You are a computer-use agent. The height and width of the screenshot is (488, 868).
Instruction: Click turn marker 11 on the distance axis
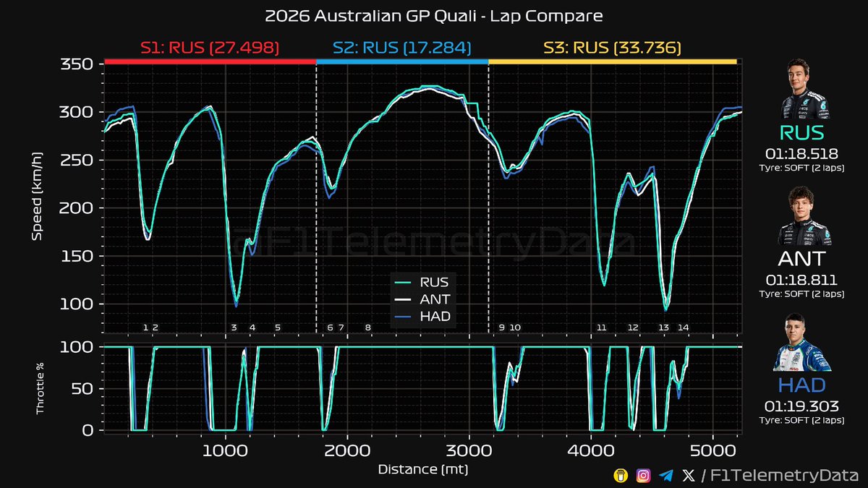pyautogui.click(x=602, y=328)
